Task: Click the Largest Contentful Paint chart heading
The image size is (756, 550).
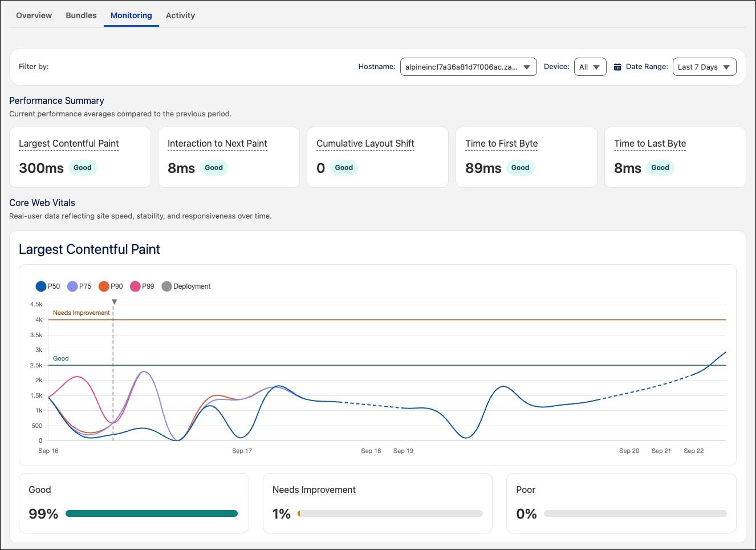Action: (90, 249)
